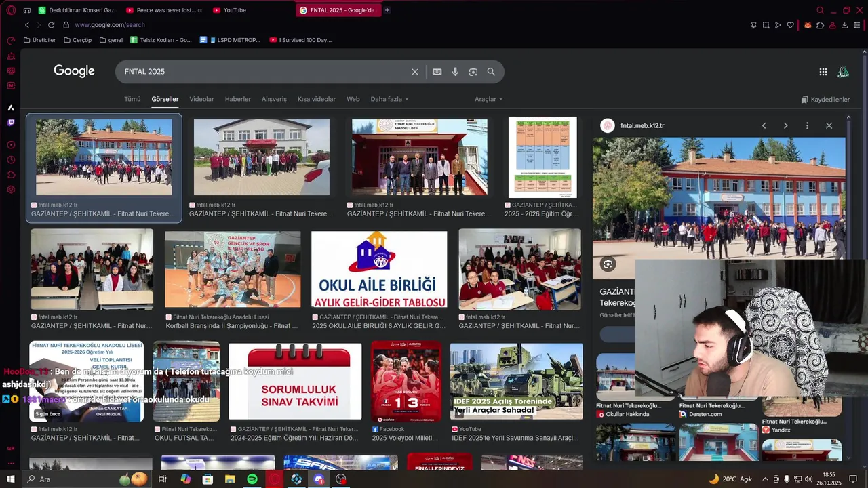Screen dimensions: 868x488
Task: Show previous image in preview panel
Action: coord(764,126)
